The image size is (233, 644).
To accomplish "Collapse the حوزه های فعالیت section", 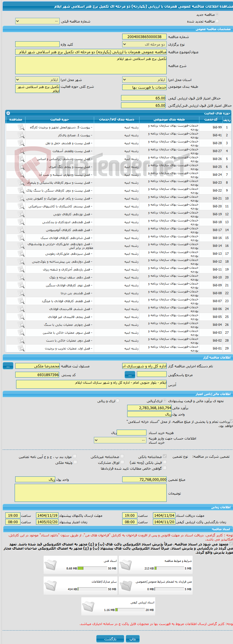I will [x=8, y=113].
